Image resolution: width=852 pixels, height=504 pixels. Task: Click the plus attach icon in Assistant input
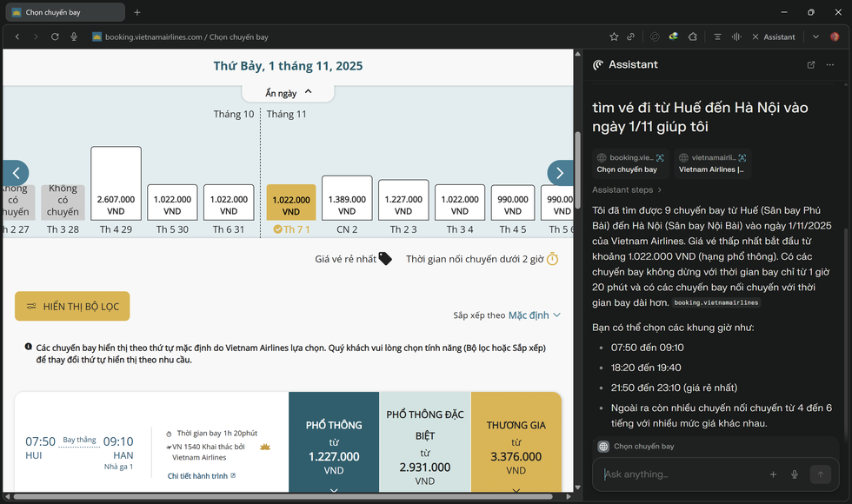(x=773, y=474)
